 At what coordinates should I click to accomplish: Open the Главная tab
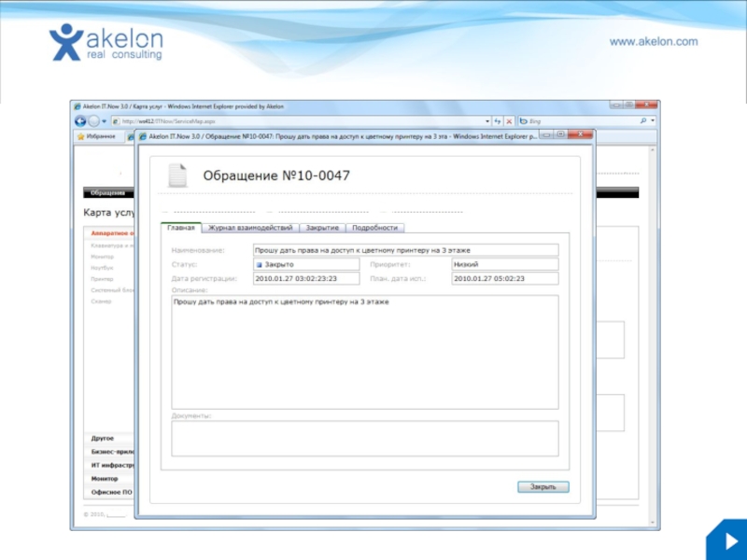181,228
